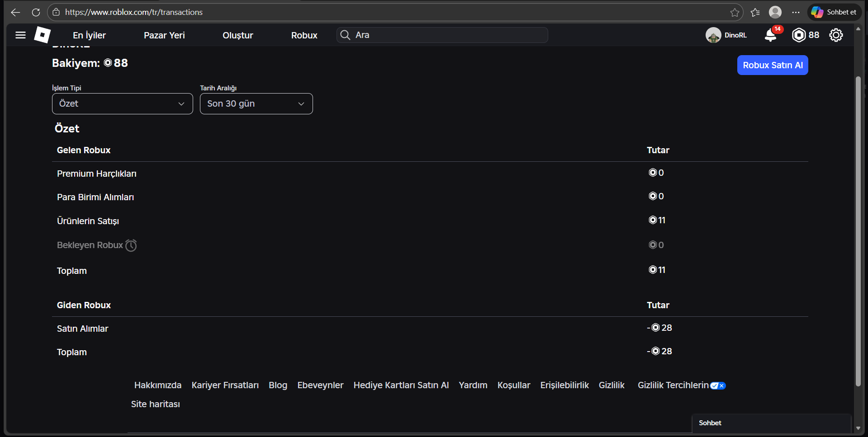Image resolution: width=868 pixels, height=437 pixels.
Task: Go to Roblox home via logo
Action: (42, 35)
